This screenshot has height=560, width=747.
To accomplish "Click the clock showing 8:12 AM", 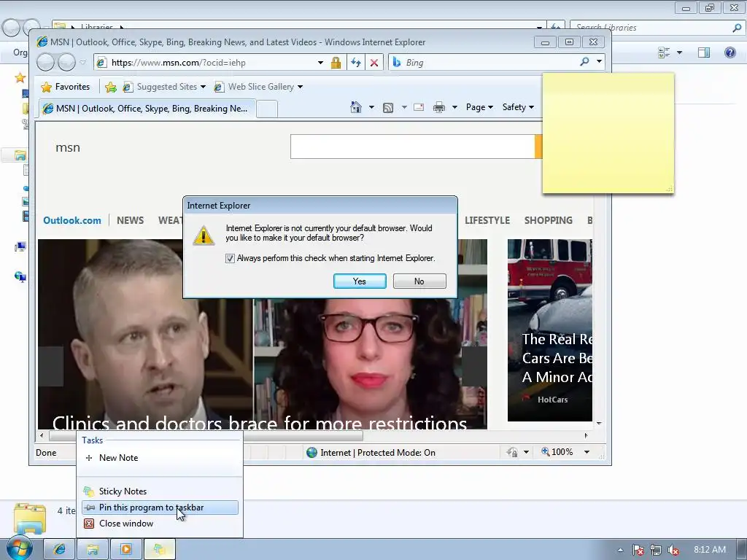I will point(709,550).
